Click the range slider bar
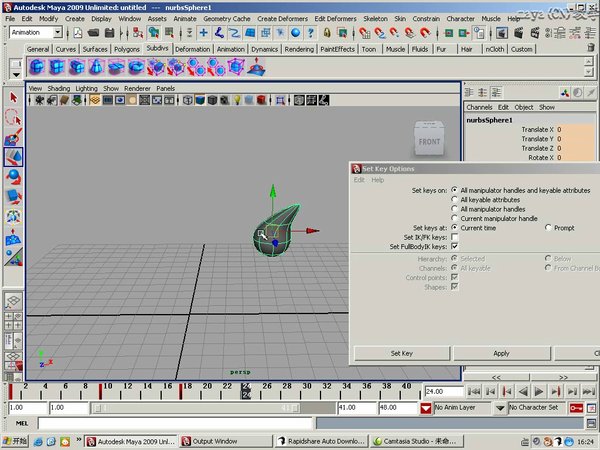The height and width of the screenshot is (450, 600). (x=197, y=409)
